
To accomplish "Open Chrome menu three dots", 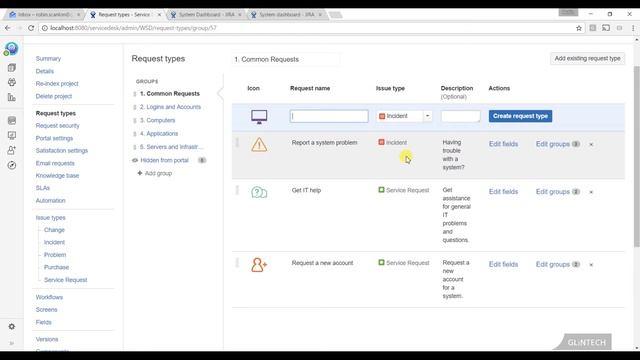I will tap(633, 28).
